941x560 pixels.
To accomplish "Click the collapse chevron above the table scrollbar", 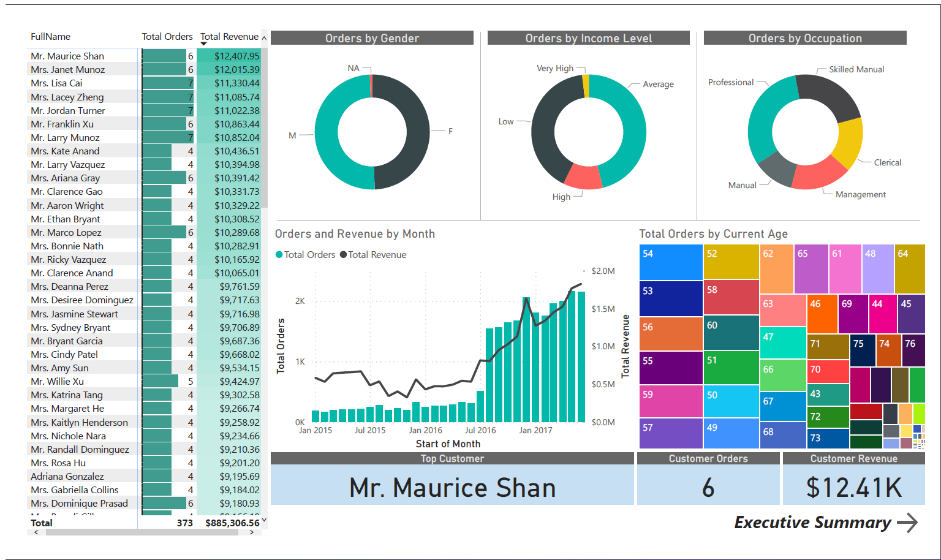I will [x=264, y=37].
